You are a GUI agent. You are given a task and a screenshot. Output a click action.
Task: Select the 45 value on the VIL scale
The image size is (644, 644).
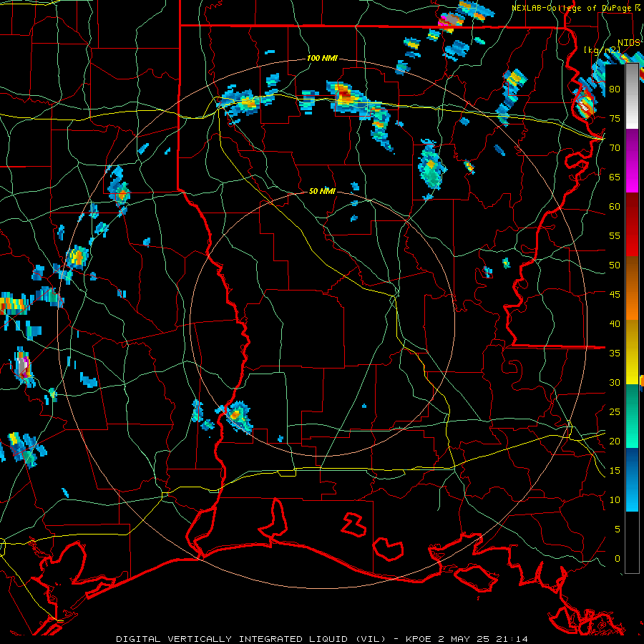[x=615, y=295]
